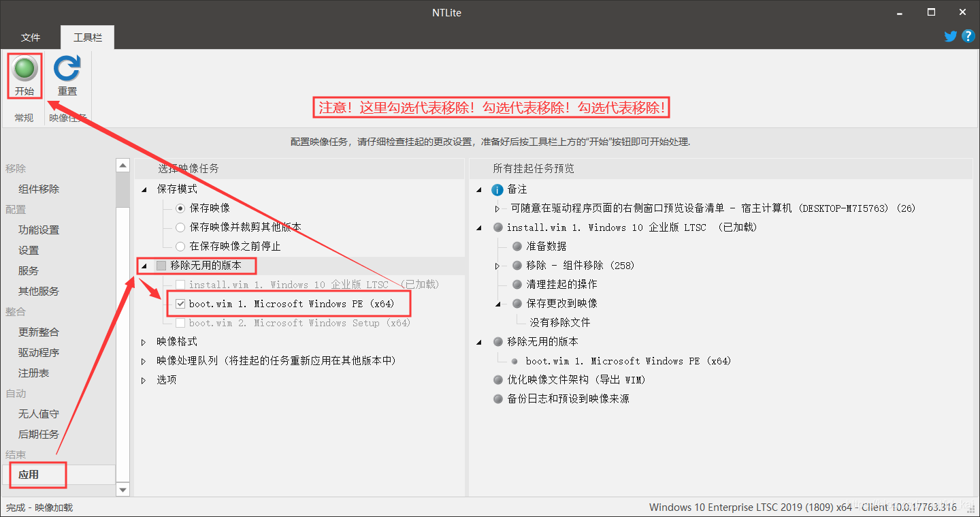The width and height of the screenshot is (980, 517).
Task: Expand the 选项 section
Action: pos(144,380)
